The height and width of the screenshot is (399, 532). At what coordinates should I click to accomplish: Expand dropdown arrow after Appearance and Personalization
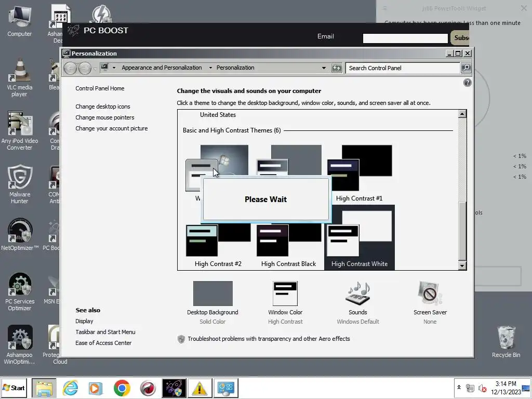[210, 68]
